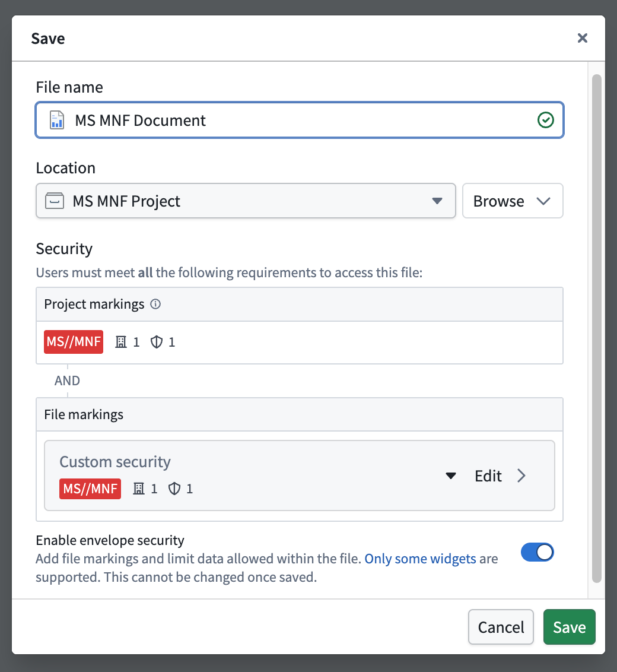
Task: Click the organization icon under Custom security
Action: click(x=139, y=489)
